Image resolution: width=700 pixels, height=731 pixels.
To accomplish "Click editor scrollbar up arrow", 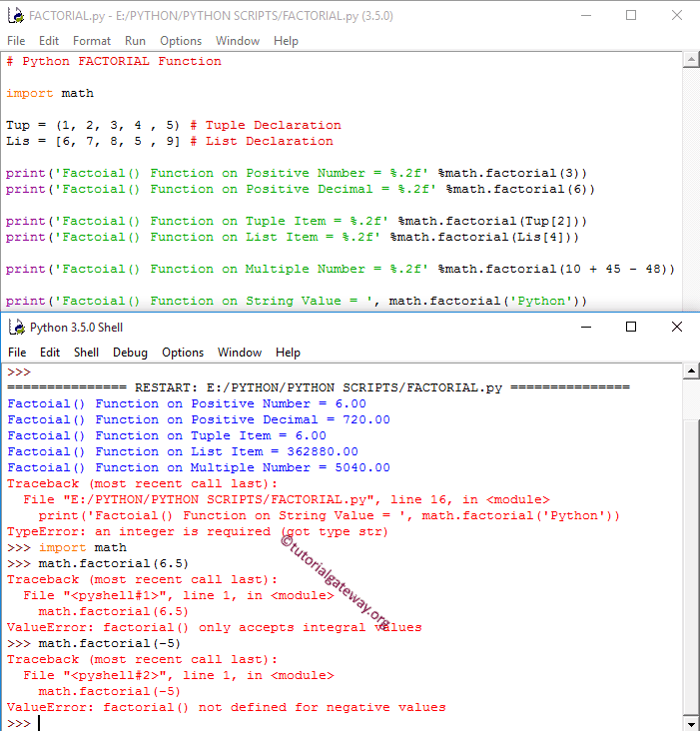I will (x=691, y=60).
